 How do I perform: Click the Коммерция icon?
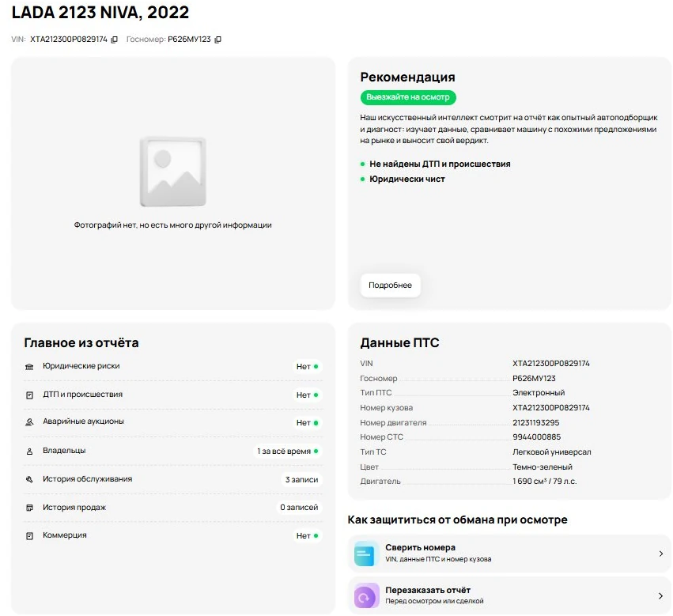pyautogui.click(x=30, y=536)
